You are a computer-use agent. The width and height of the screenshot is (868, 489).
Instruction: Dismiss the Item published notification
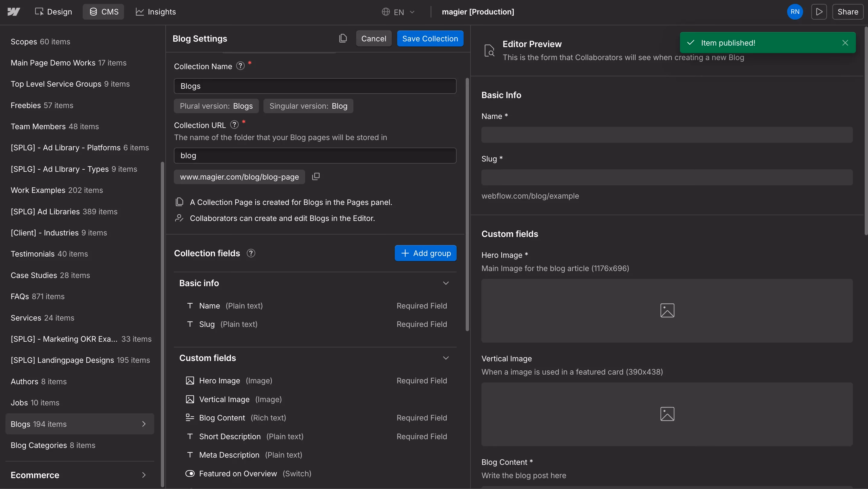[845, 43]
